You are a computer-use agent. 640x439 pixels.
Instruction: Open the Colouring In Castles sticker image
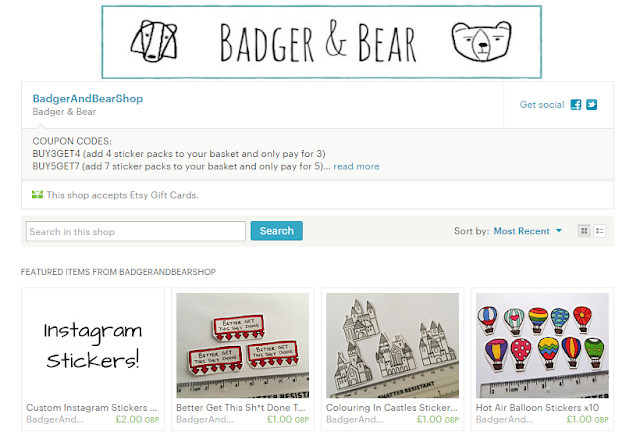pyautogui.click(x=392, y=345)
